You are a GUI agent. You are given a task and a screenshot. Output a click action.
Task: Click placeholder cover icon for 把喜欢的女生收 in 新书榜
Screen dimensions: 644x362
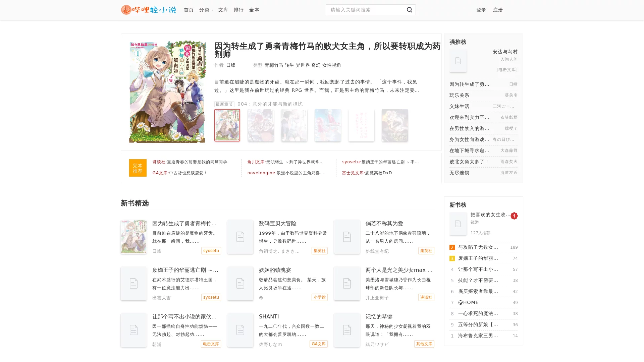tap(458, 224)
